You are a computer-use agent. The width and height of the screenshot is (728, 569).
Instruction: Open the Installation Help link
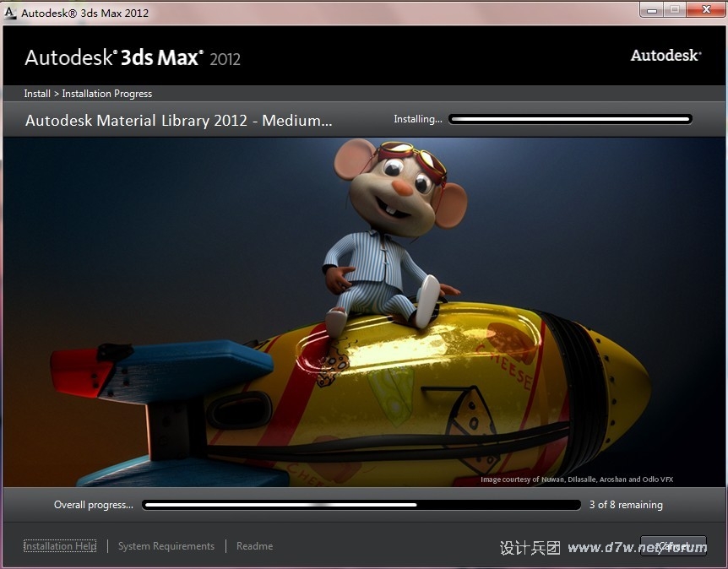[60, 546]
